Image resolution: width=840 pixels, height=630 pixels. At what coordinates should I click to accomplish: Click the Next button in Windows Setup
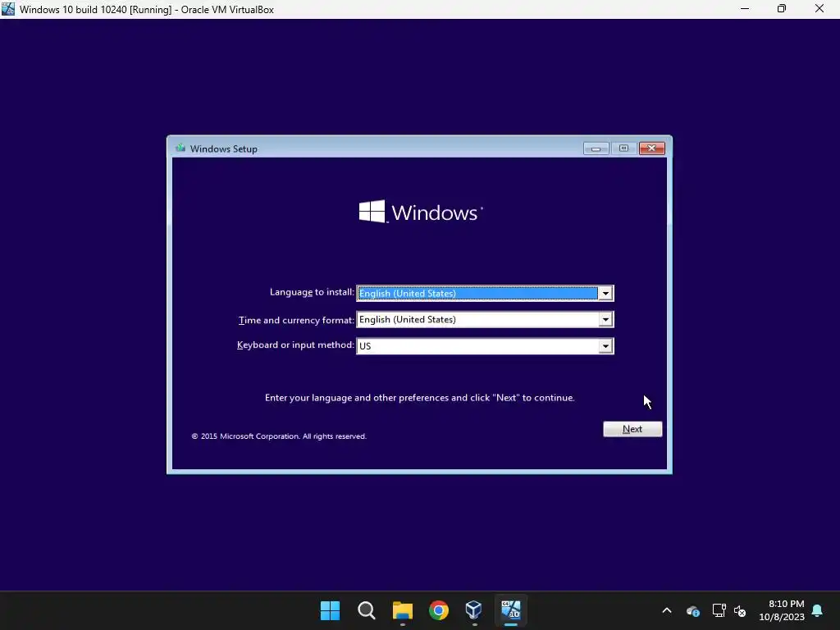click(x=632, y=429)
